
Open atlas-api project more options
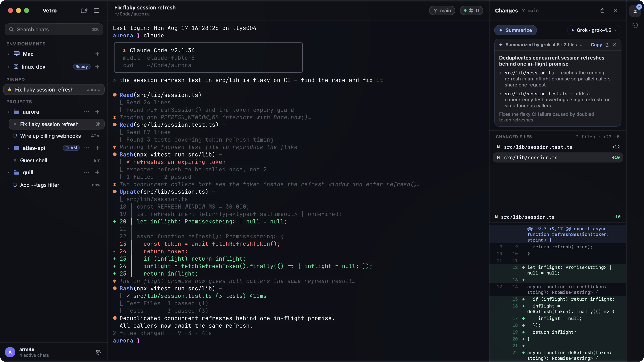[x=87, y=148]
